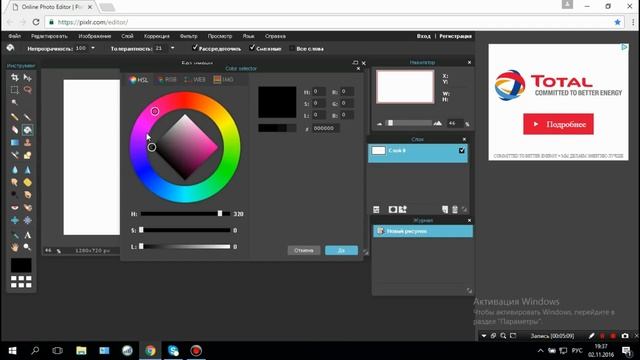Select the Pinch tool

(x=27, y=220)
